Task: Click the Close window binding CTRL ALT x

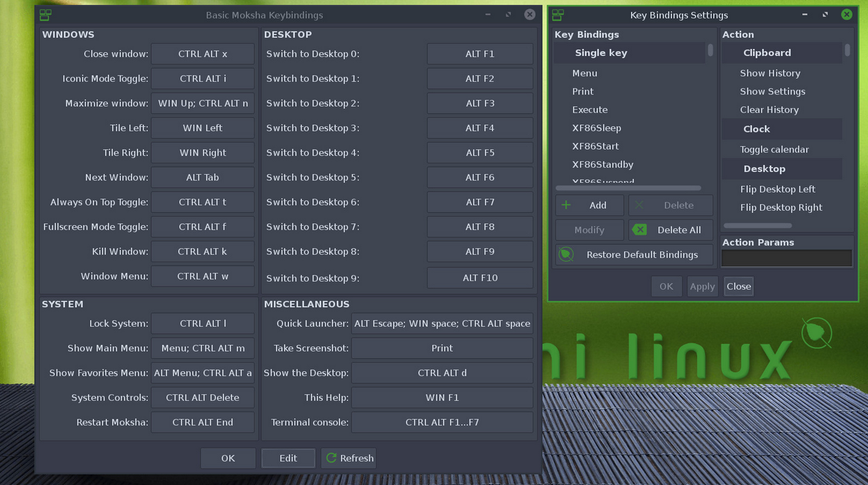Action: [202, 54]
